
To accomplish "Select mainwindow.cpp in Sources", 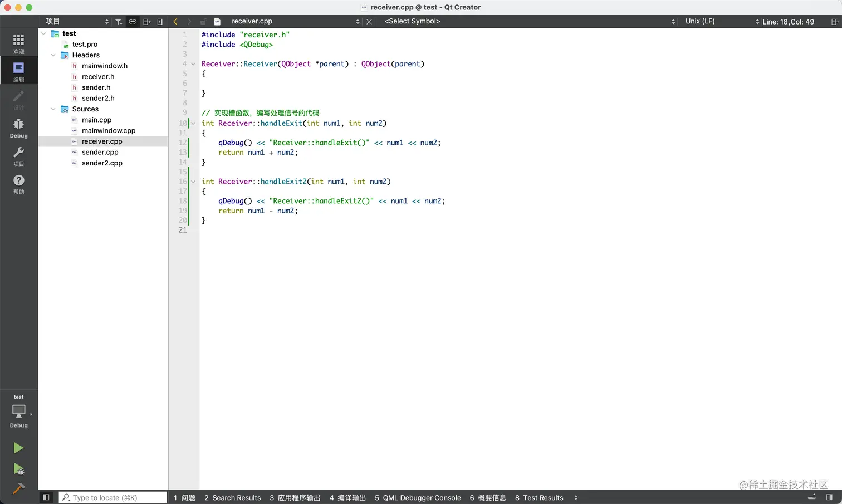I will [109, 131].
